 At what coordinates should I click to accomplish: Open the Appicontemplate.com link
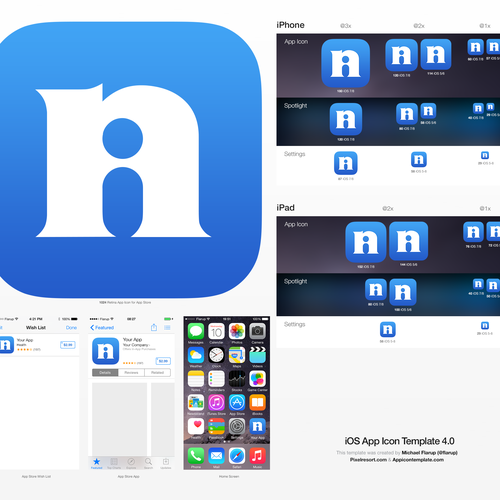[x=418, y=460]
